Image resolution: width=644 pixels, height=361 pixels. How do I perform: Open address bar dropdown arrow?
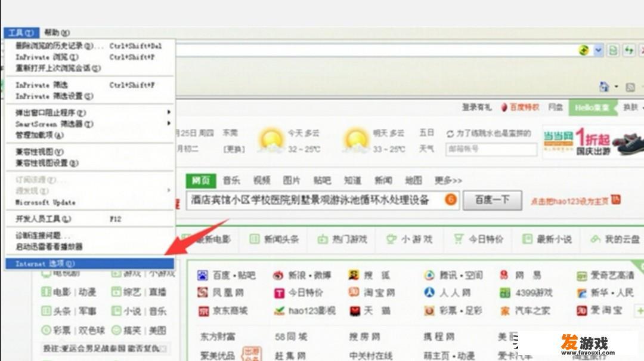[x=599, y=51]
